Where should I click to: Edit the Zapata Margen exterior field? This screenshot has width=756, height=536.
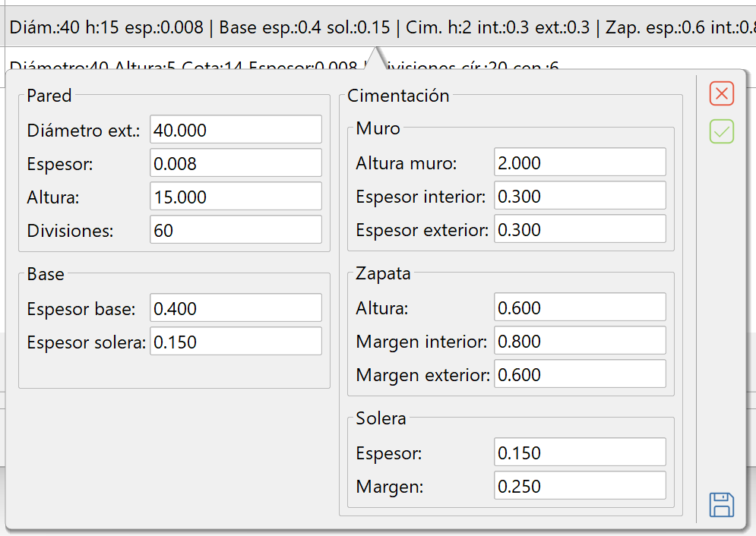coord(579,374)
